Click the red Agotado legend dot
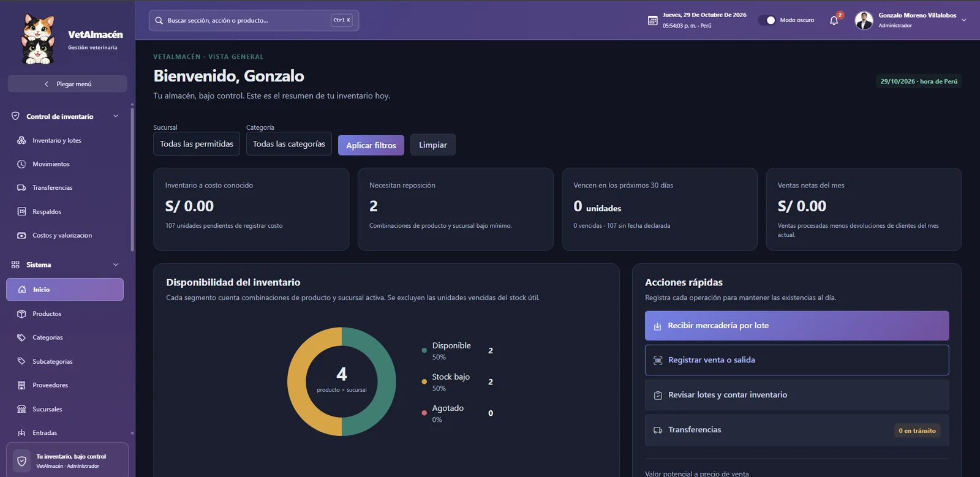 pos(424,413)
